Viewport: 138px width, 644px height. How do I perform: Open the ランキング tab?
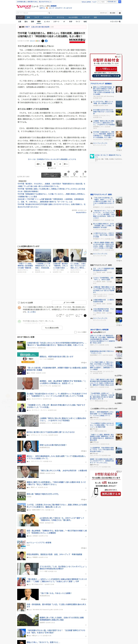click(86, 17)
